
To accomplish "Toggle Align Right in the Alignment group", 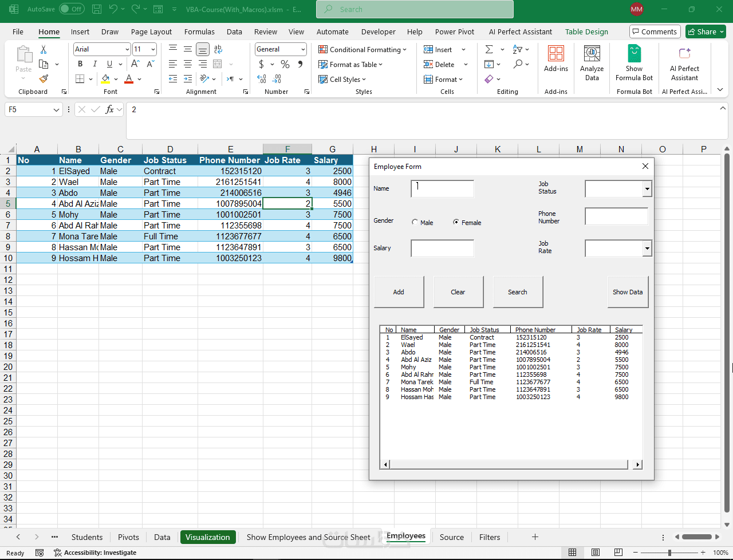I will (x=203, y=64).
